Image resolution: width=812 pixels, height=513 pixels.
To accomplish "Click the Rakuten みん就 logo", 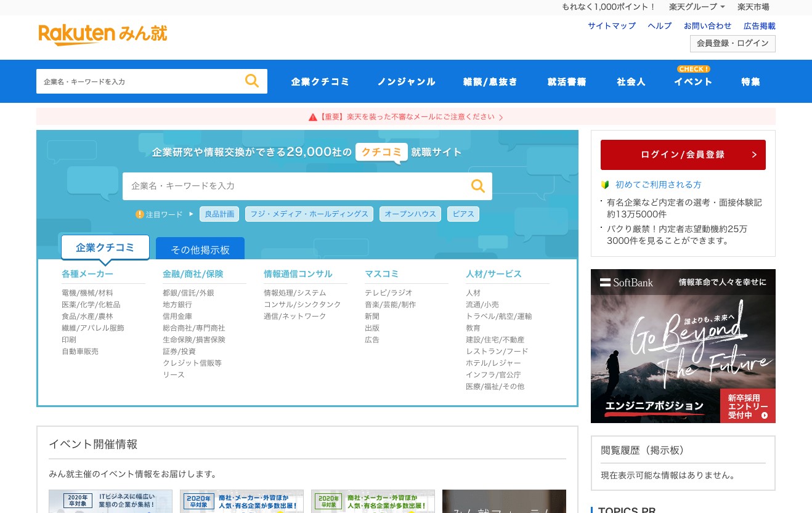I will 102,34.
